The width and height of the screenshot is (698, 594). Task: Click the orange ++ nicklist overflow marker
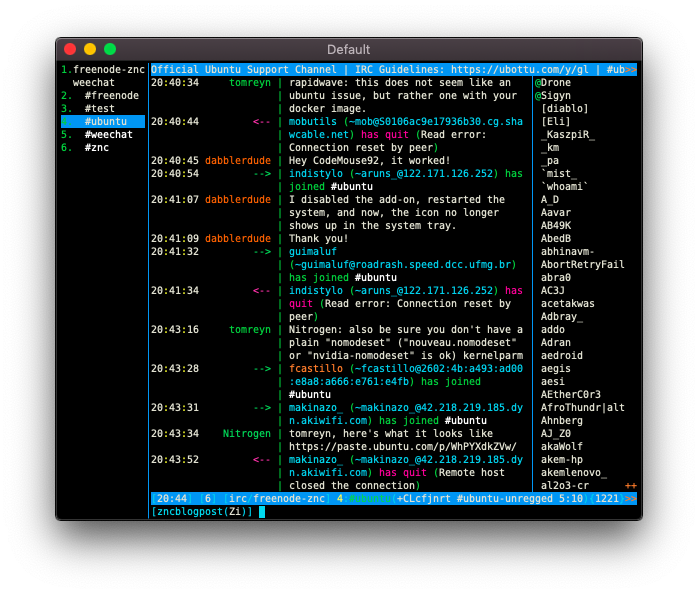[630, 485]
